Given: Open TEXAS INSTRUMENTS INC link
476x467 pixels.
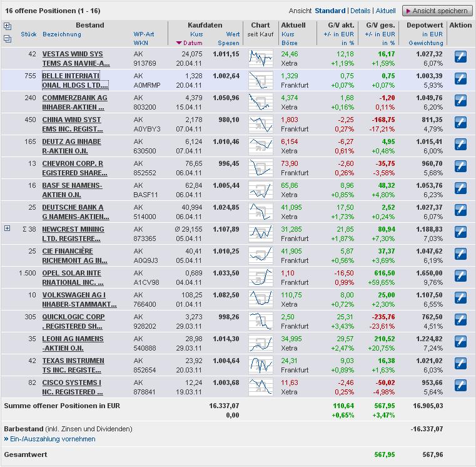Looking at the screenshot, I should tap(73, 365).
